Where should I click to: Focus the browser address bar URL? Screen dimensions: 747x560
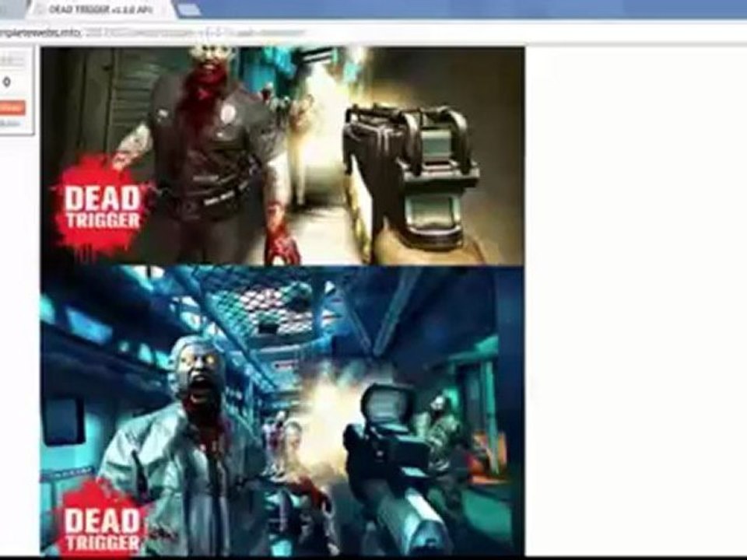coord(153,33)
